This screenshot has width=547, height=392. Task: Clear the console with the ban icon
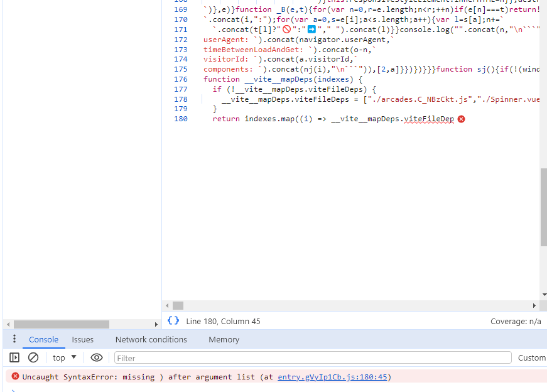click(33, 357)
